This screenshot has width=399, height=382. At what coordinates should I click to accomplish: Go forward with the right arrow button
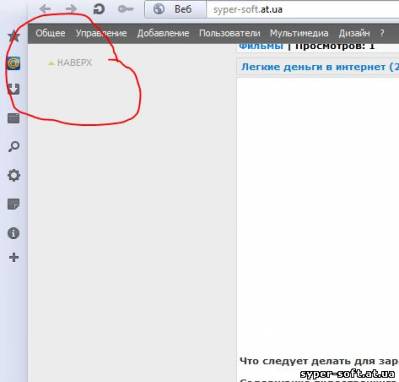coord(71,8)
